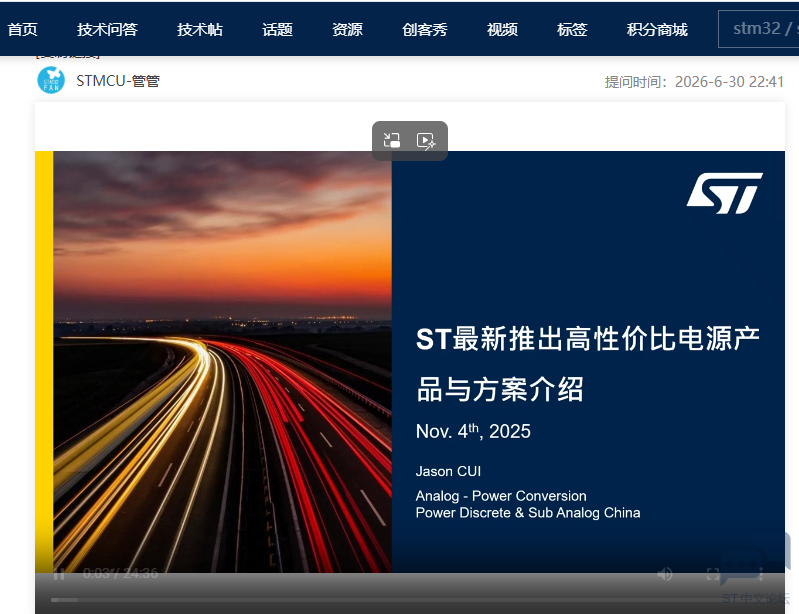This screenshot has height=614, width=799.
Task: Click the Jason CUI presenter name
Action: [x=448, y=471]
